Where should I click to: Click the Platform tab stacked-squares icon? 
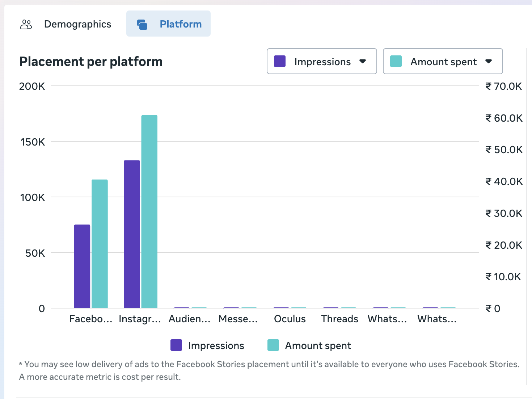[x=142, y=24]
